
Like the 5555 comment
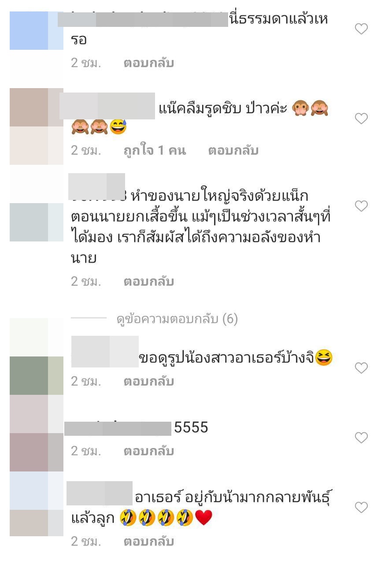point(361,438)
